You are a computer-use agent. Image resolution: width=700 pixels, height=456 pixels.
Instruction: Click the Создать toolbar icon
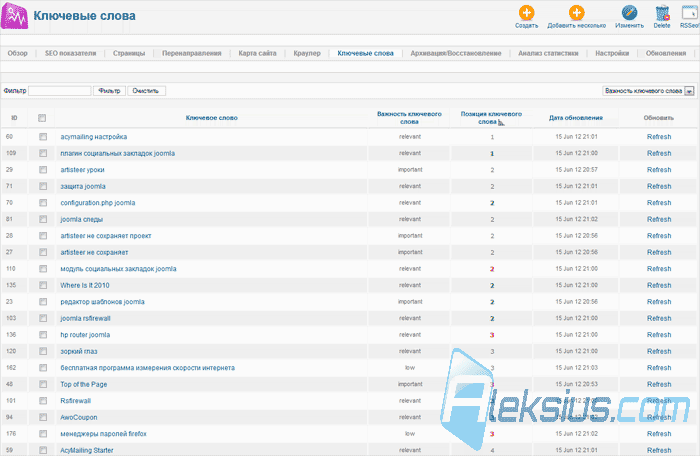(x=526, y=13)
